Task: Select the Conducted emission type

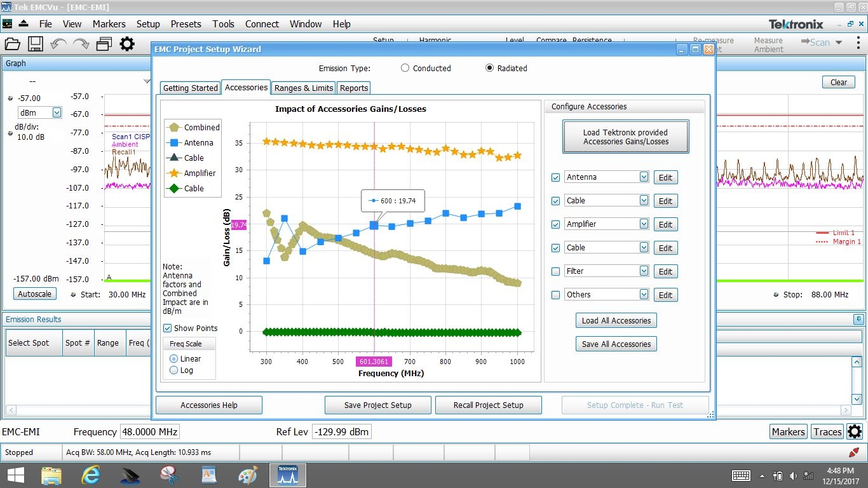Action: pos(405,68)
